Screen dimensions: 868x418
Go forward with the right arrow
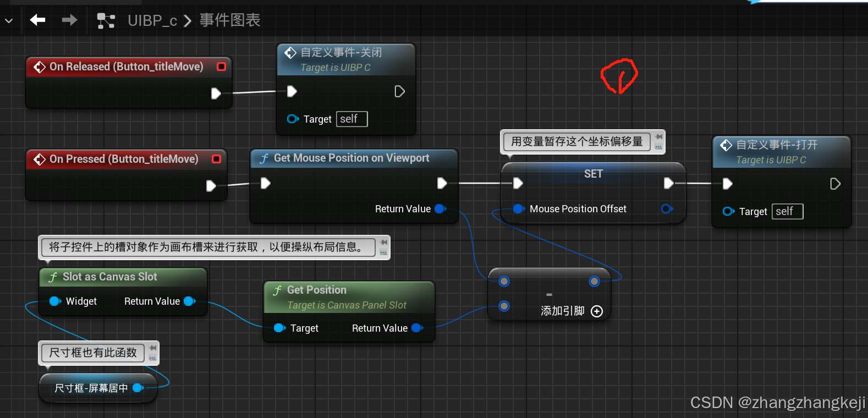[x=69, y=20]
